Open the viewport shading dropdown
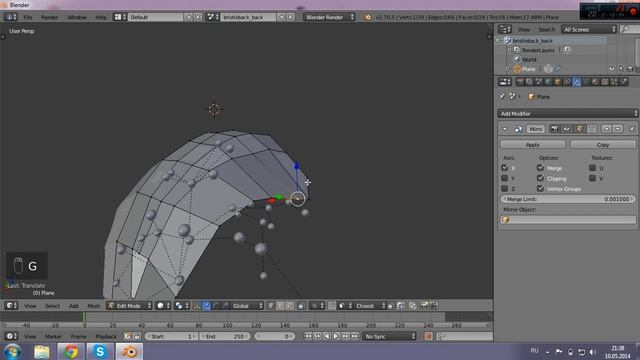 click(162, 306)
